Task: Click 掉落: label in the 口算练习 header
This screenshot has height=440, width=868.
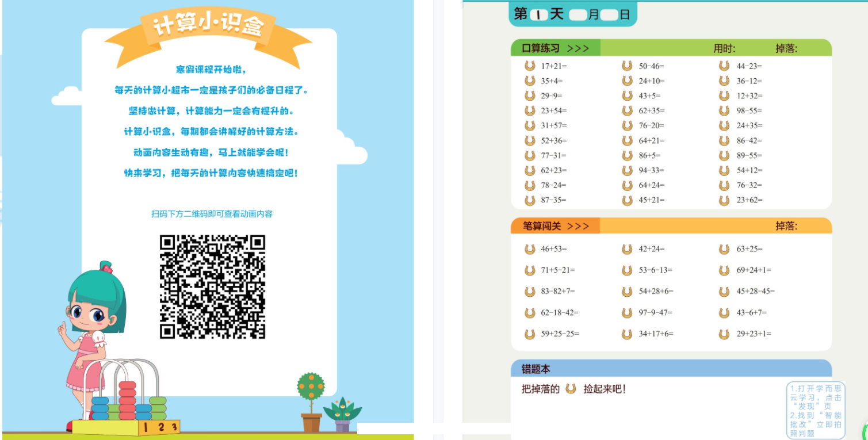Action: pyautogui.click(x=786, y=48)
